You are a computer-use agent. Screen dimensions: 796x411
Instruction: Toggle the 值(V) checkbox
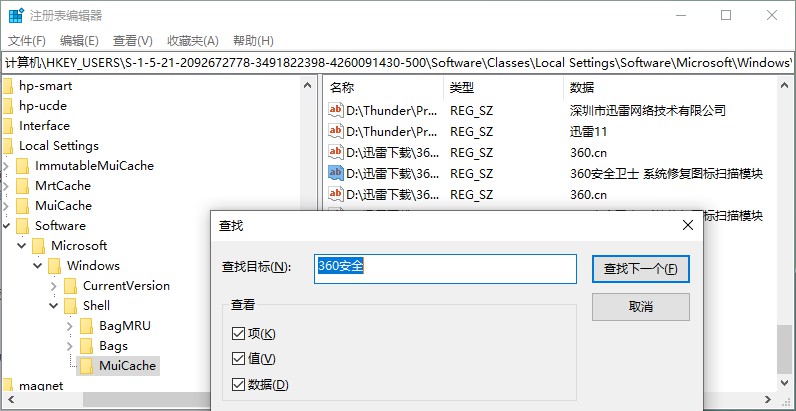pos(238,359)
